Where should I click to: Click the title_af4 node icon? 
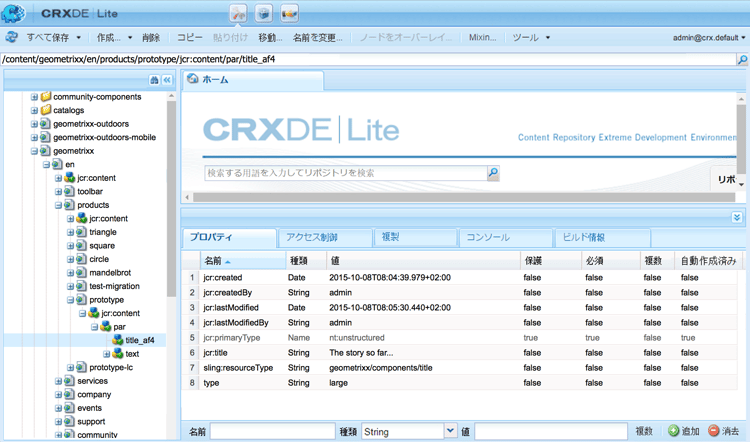coord(118,340)
